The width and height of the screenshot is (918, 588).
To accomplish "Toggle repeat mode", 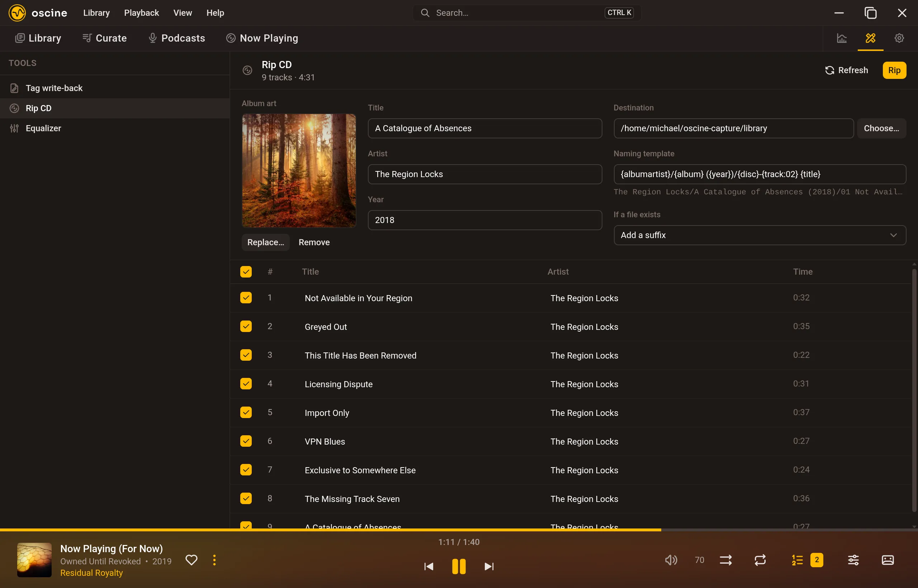I will tap(760, 560).
